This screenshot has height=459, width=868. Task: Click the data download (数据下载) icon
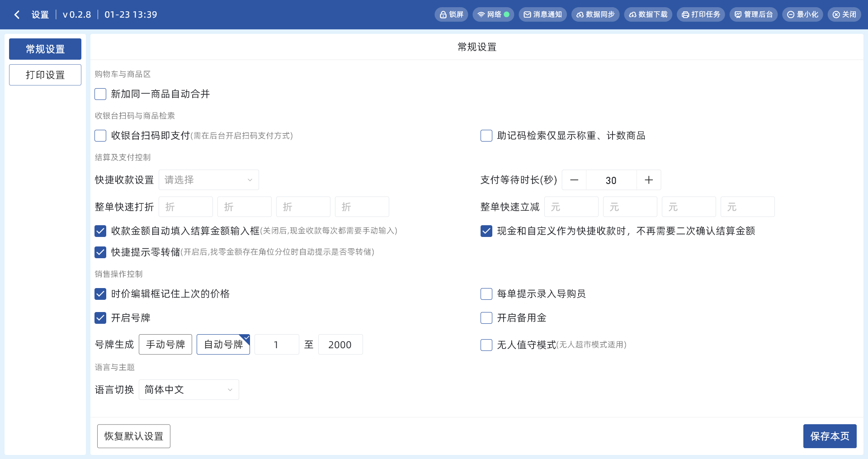pos(633,14)
